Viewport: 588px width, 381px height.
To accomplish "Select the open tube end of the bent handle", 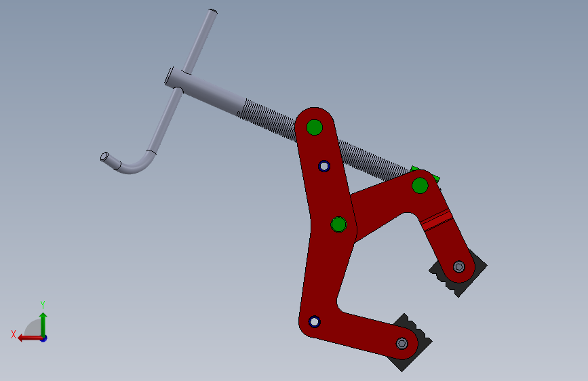I will (104, 157).
